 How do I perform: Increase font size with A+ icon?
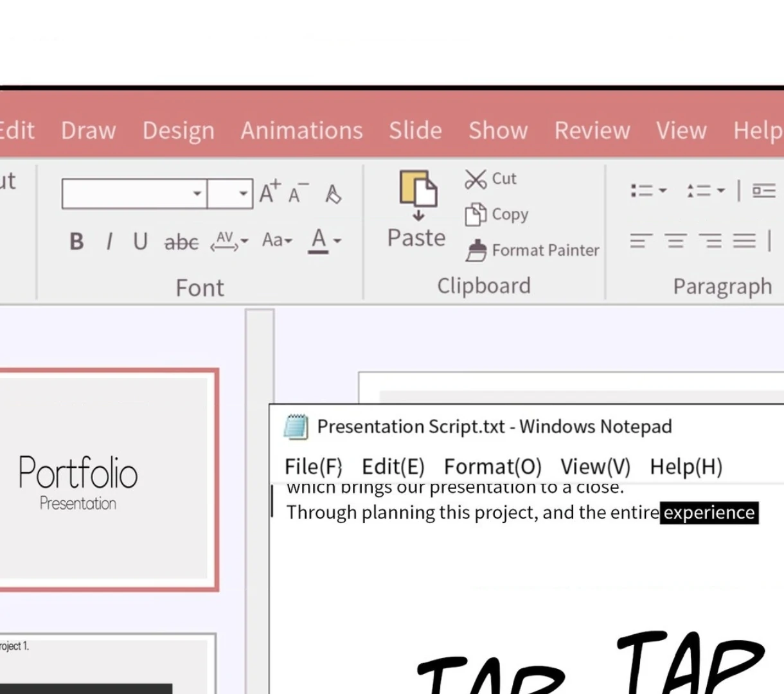click(x=269, y=192)
